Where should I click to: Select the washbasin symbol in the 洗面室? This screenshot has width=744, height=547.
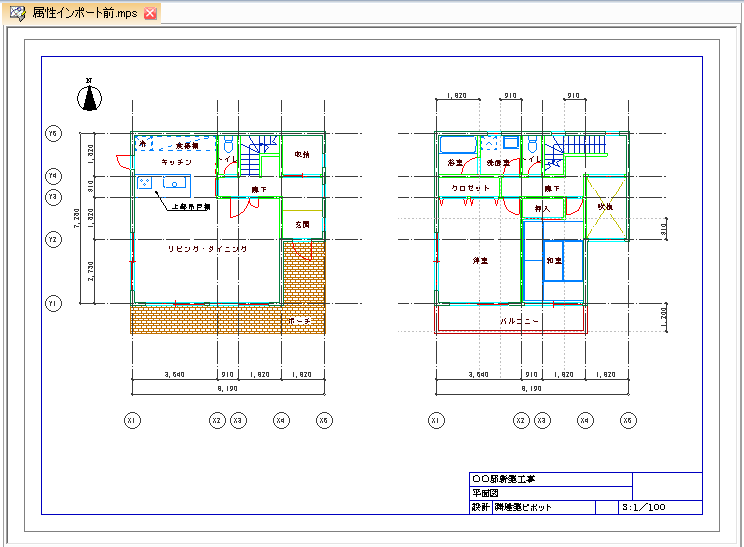(511, 142)
